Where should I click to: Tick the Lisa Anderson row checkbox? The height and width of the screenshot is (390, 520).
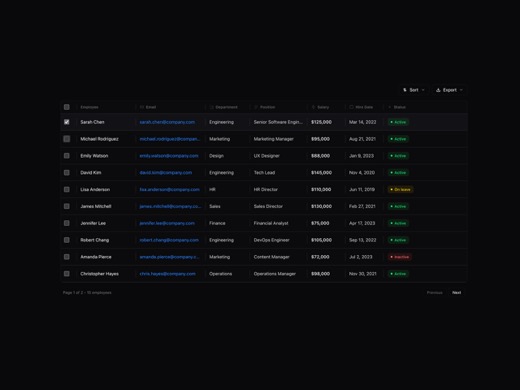pyautogui.click(x=67, y=189)
